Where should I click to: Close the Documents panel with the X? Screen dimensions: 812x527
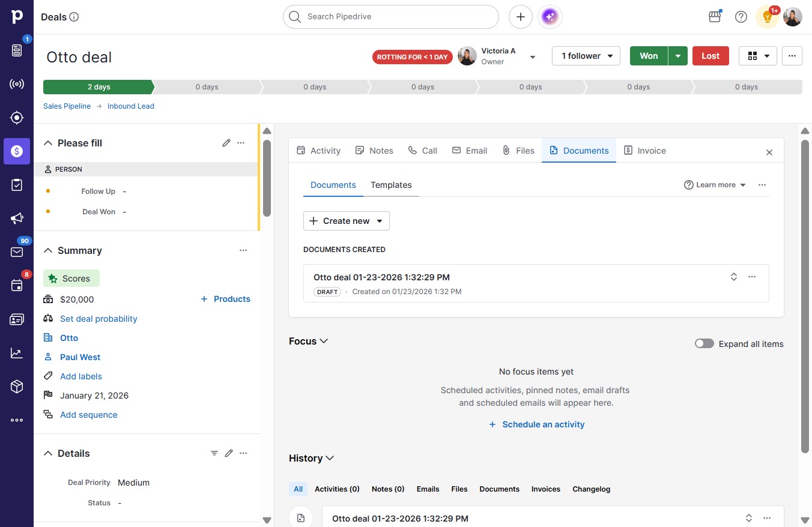pyautogui.click(x=769, y=152)
